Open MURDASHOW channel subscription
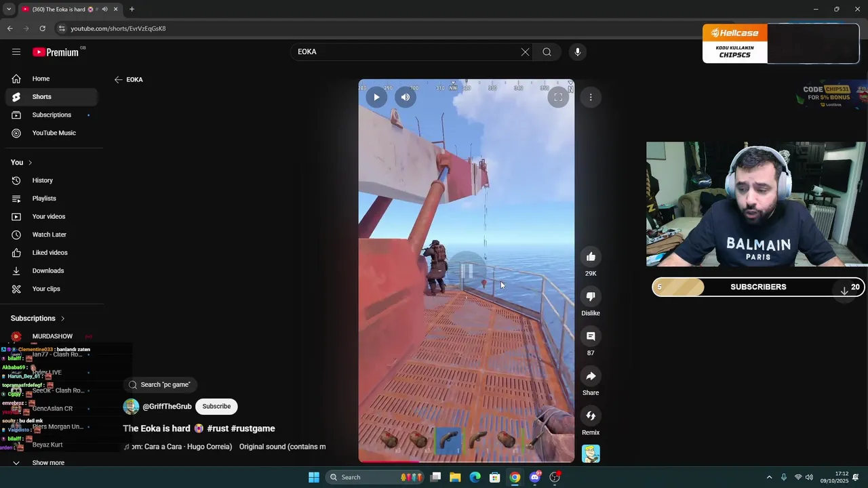The height and width of the screenshot is (488, 868). pos(52,336)
